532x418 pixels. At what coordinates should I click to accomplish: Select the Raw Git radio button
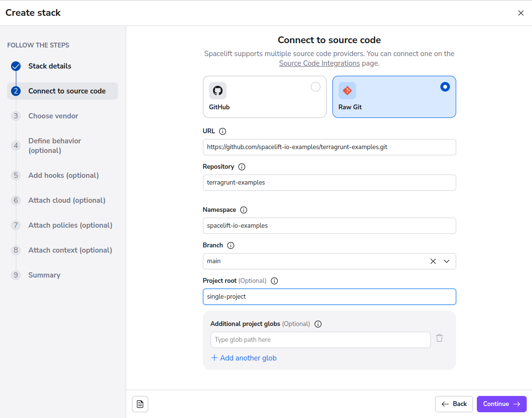point(445,87)
